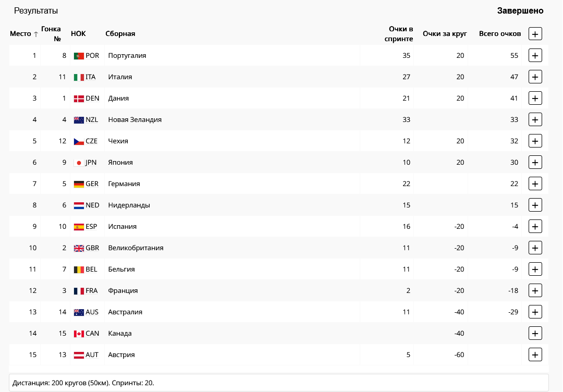Viewport: 563px width, 392px height.
Task: Expand the Japan row details
Action: tap(535, 162)
